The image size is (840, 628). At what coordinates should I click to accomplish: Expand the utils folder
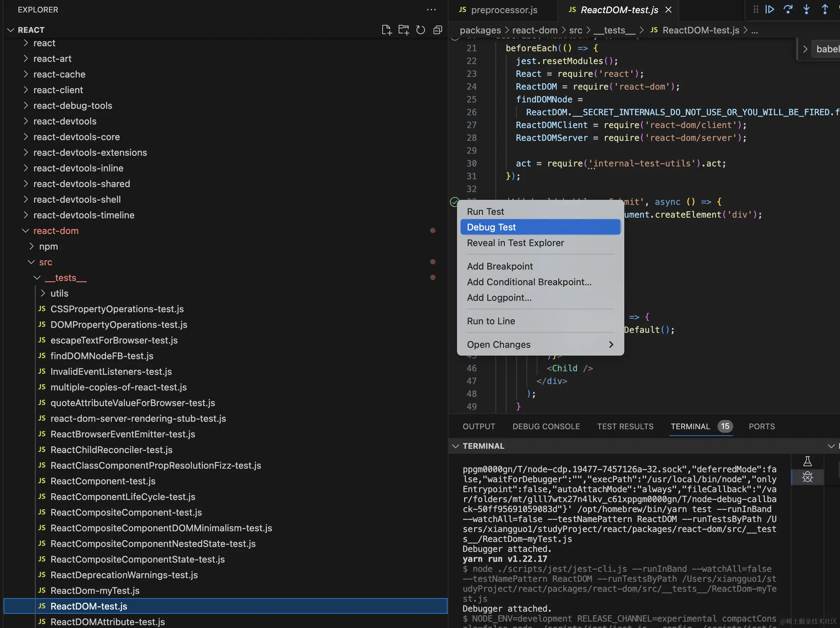[59, 293]
